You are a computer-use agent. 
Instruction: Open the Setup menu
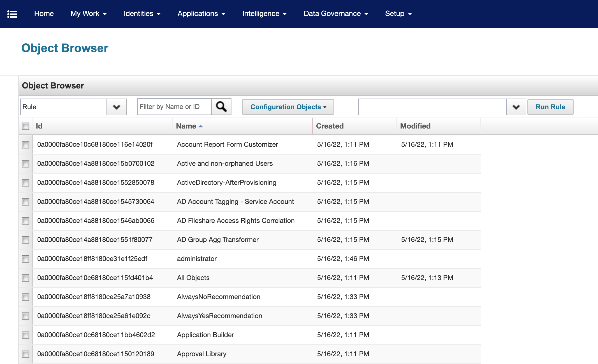[398, 14]
